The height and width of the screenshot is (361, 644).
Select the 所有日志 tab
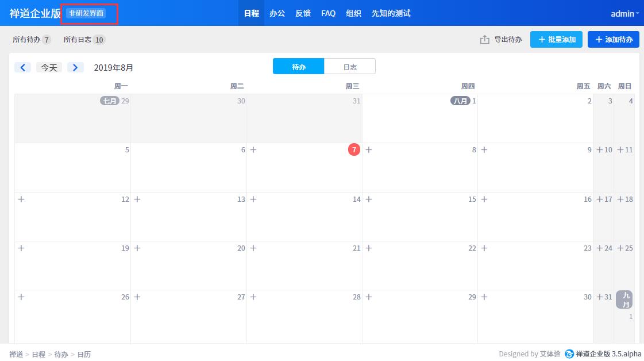[84, 40]
